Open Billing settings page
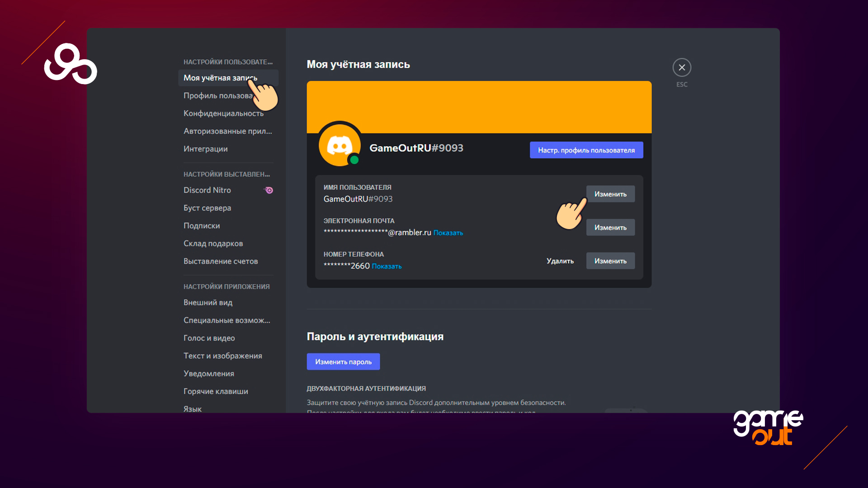Screen dimensions: 868x488 (219, 260)
